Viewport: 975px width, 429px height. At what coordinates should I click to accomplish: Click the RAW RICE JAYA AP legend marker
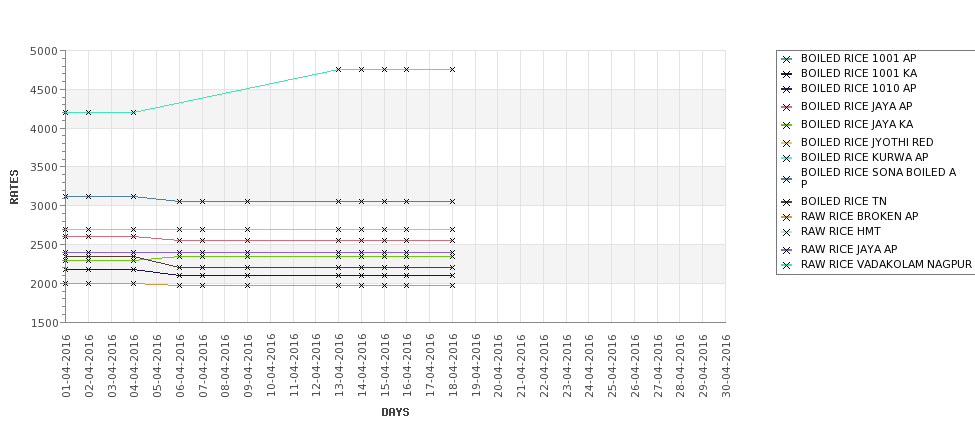tap(787, 250)
